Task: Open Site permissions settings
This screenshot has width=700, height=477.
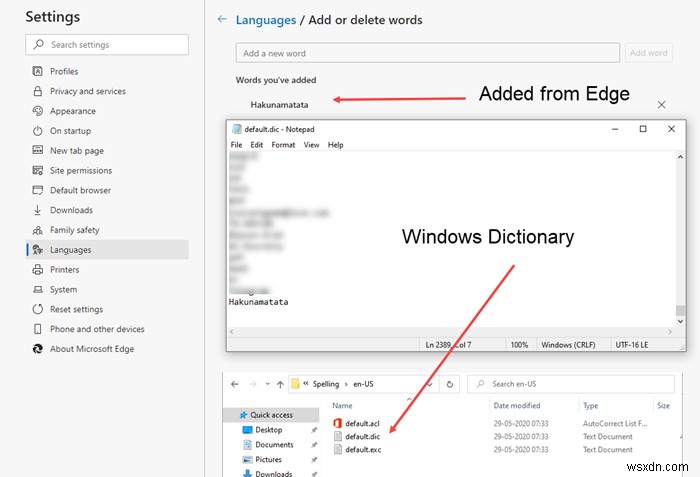Action: click(x=81, y=171)
